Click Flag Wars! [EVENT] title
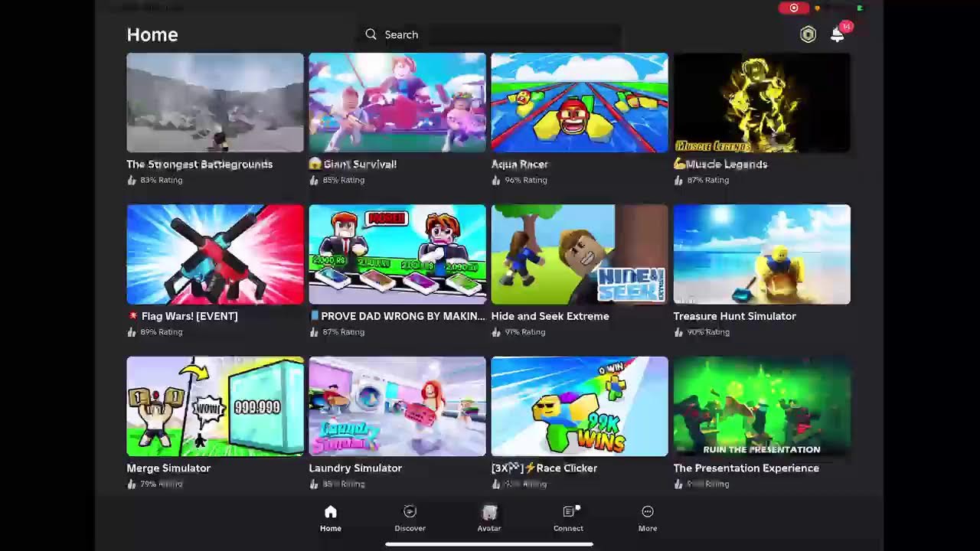The image size is (980, 551). coord(183,316)
